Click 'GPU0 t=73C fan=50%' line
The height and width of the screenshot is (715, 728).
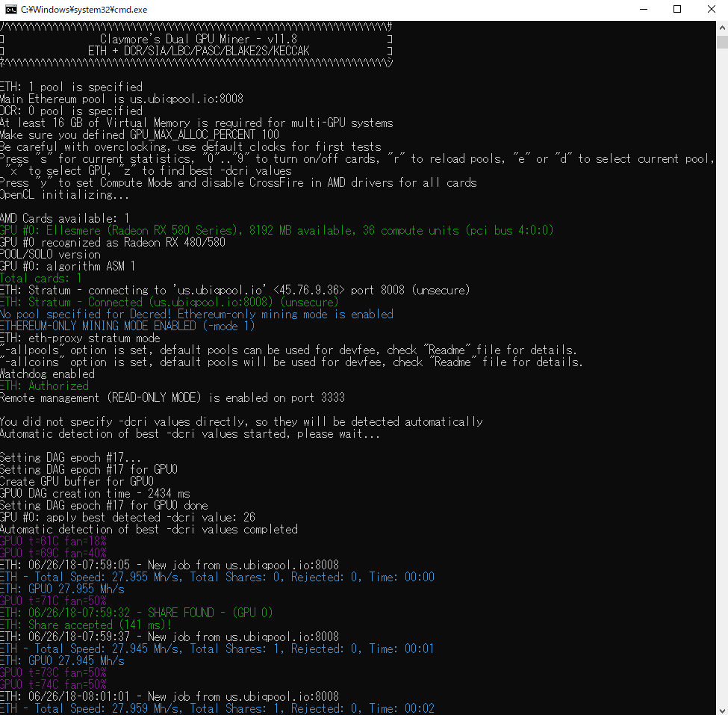pyautogui.click(x=54, y=673)
